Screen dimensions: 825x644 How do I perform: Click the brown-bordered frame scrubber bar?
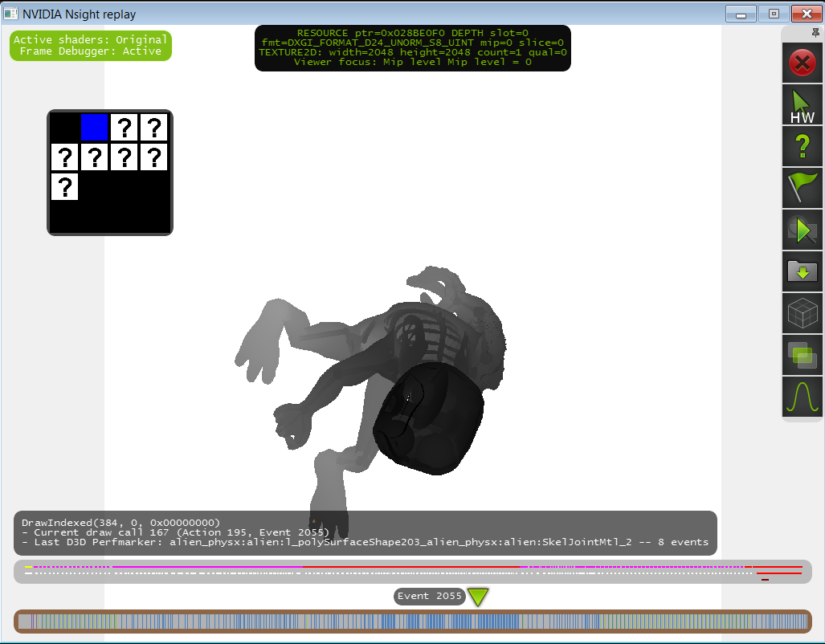[x=413, y=622]
